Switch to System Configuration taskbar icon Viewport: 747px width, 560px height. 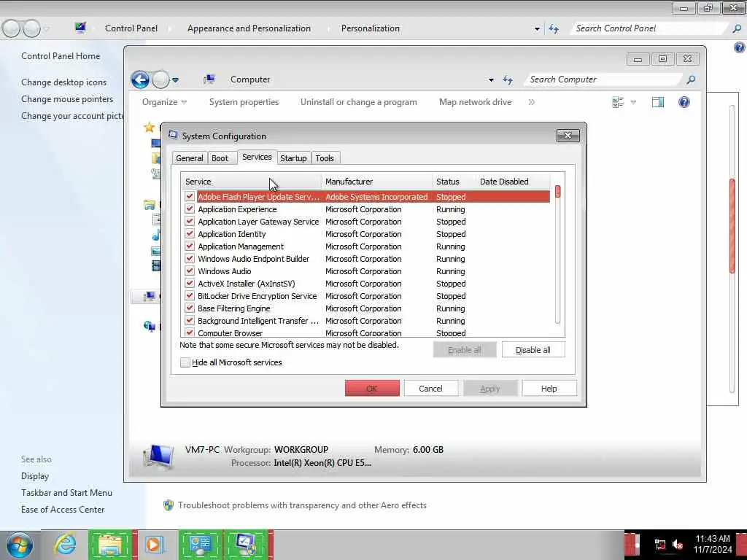click(247, 545)
